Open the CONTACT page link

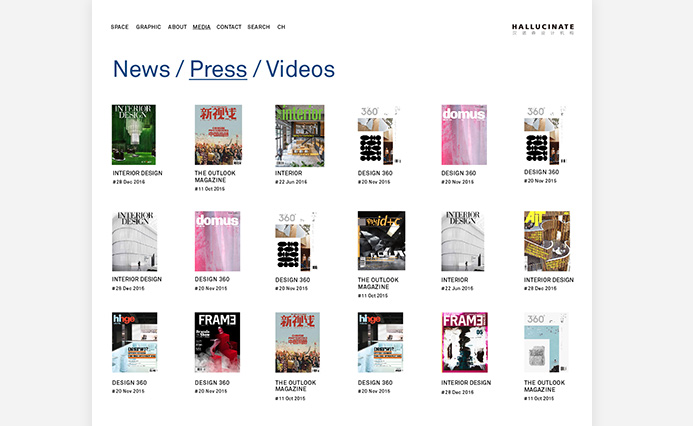click(229, 27)
